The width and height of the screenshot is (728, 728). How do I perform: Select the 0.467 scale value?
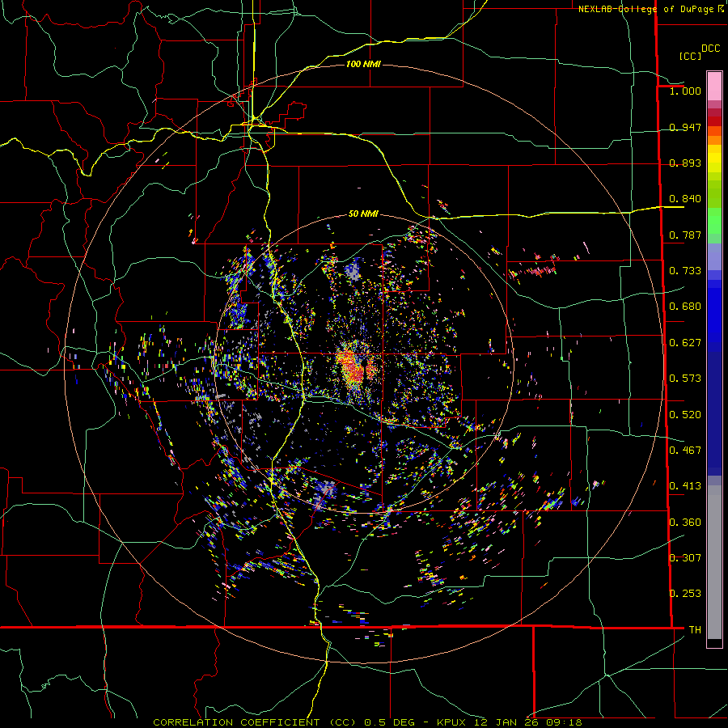(685, 450)
